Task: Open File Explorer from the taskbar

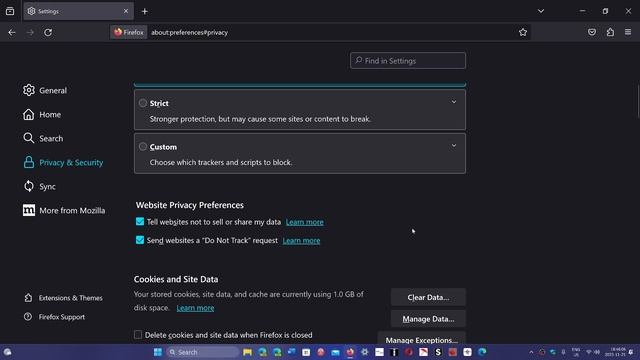Action: coord(247,352)
